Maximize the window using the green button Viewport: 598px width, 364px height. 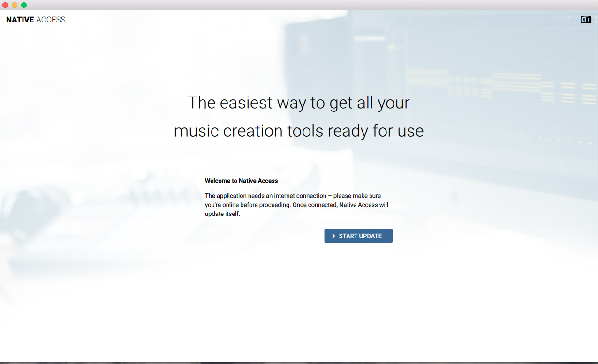tap(24, 5)
